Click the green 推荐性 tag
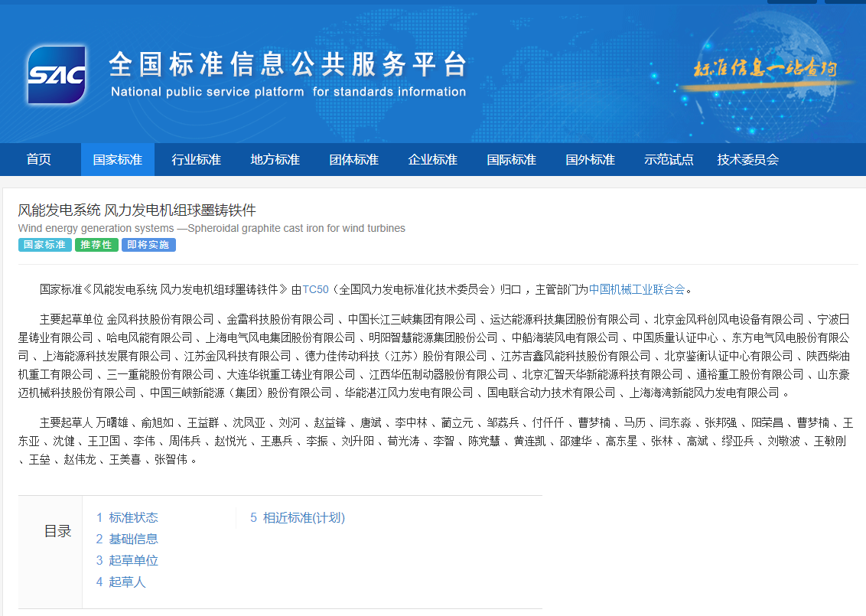 (x=96, y=245)
